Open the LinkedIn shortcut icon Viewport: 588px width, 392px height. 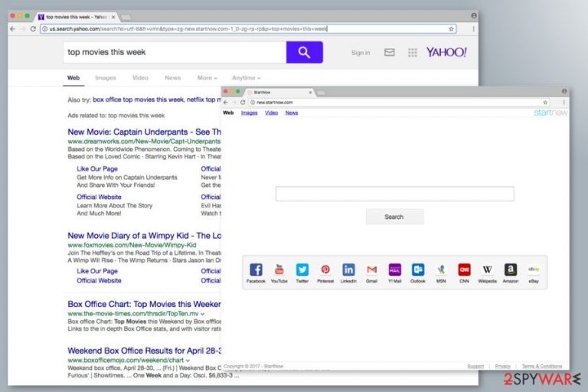348,269
